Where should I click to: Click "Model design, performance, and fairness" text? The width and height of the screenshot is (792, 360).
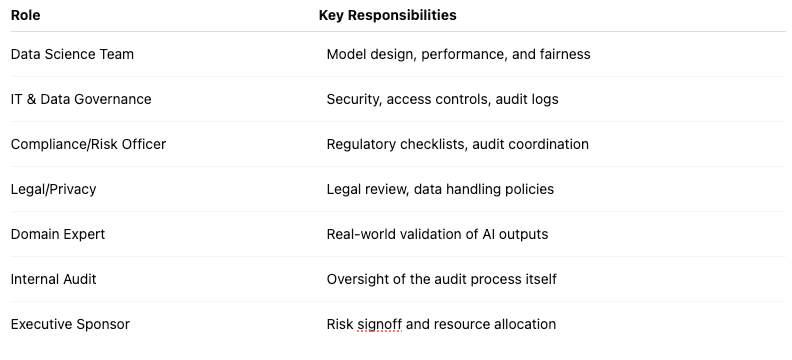point(459,54)
